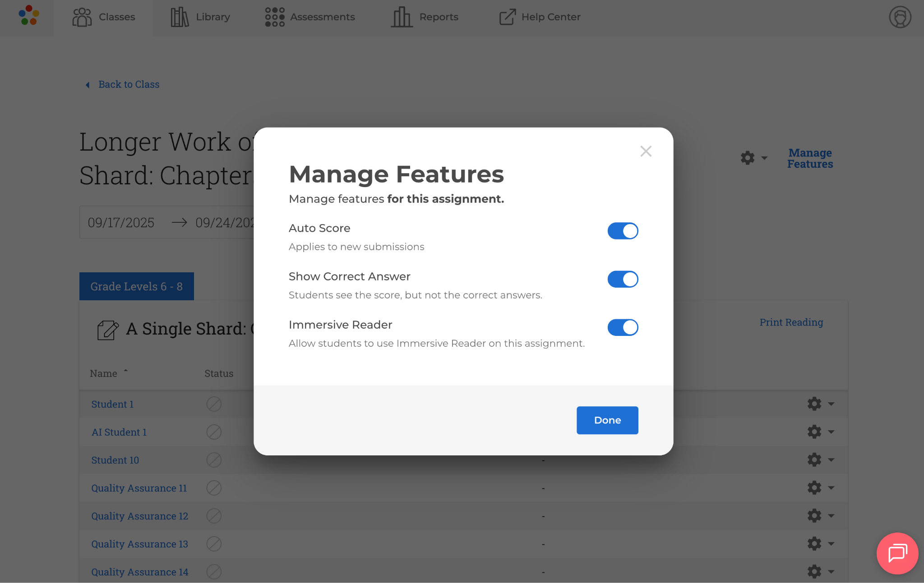Expand the dropdown arrow beside the assignment settings gear
The width and height of the screenshot is (924, 583).
[764, 158]
